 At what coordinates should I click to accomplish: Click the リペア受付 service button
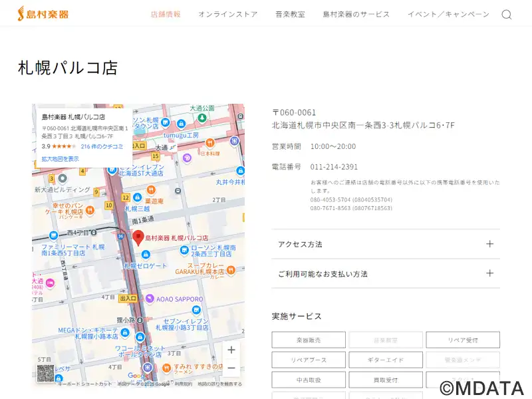[x=463, y=340]
